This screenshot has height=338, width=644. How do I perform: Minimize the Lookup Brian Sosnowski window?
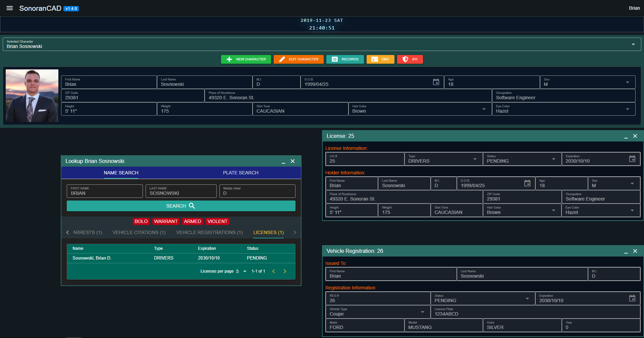(x=283, y=162)
